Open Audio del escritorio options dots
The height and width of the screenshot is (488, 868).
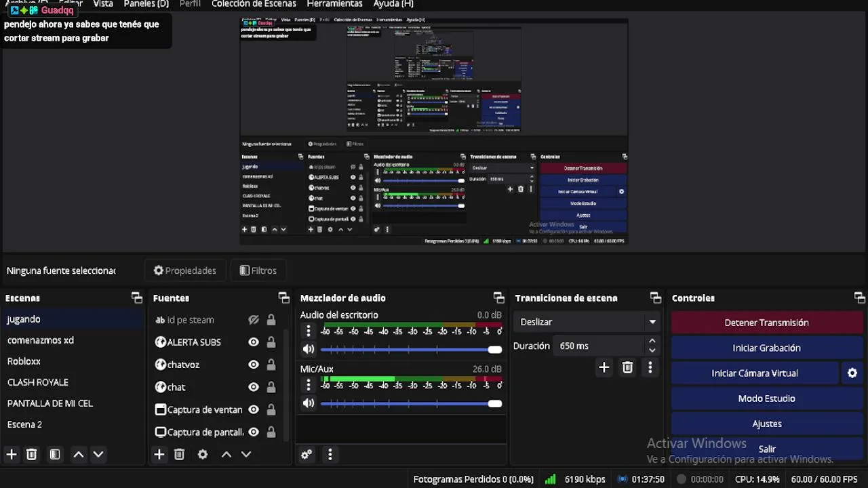(309, 331)
